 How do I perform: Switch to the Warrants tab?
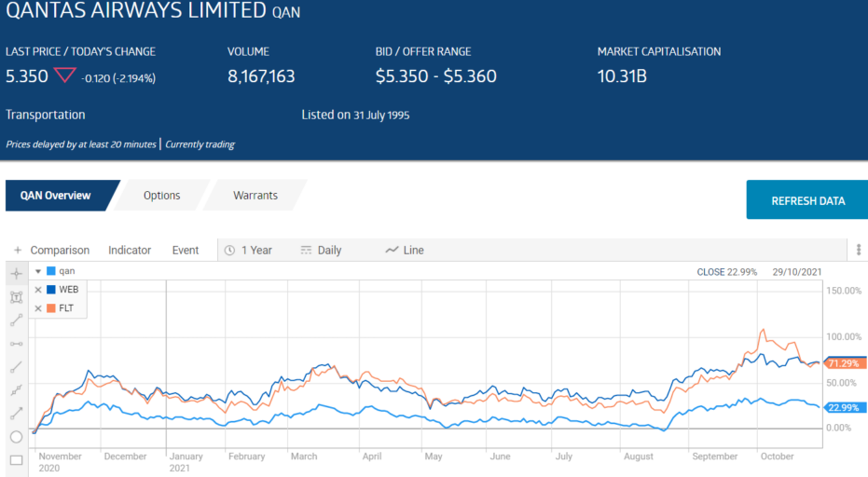click(255, 196)
